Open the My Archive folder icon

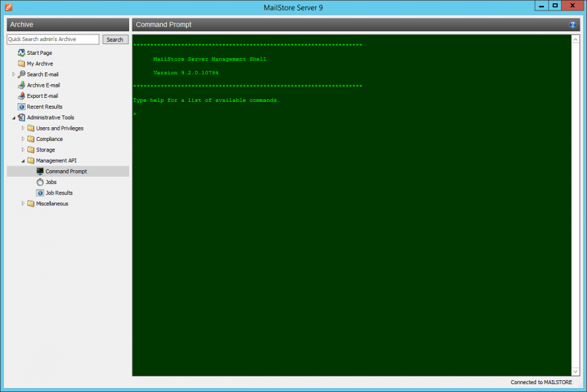click(22, 64)
